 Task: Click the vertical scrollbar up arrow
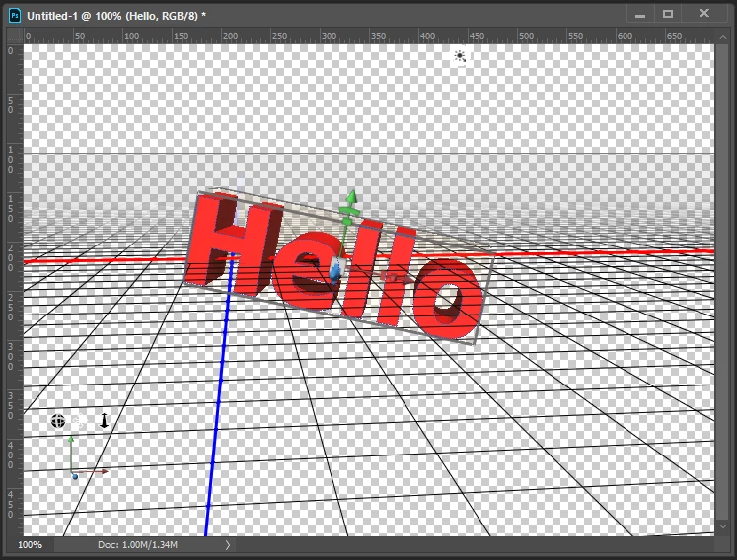click(x=722, y=36)
